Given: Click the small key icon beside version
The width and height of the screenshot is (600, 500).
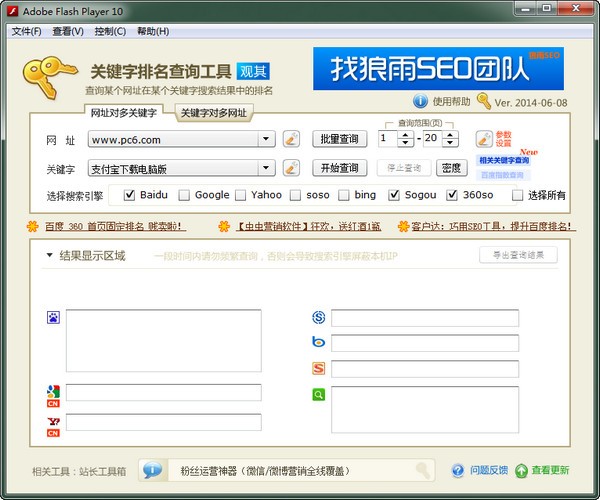Looking at the screenshot, I should (x=484, y=101).
